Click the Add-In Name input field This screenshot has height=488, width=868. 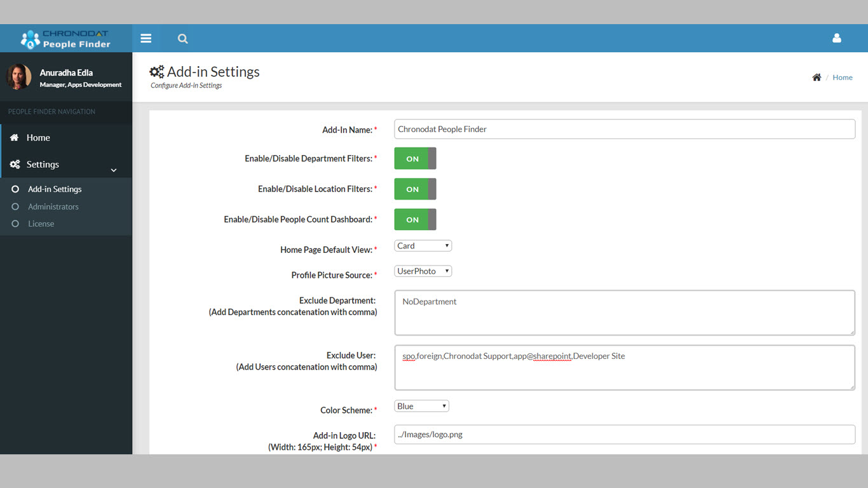pyautogui.click(x=625, y=129)
